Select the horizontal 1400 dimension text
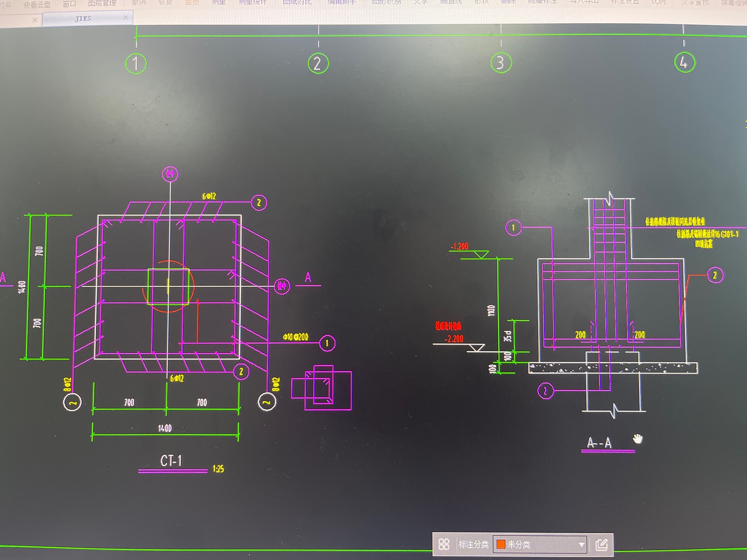 pyautogui.click(x=165, y=428)
